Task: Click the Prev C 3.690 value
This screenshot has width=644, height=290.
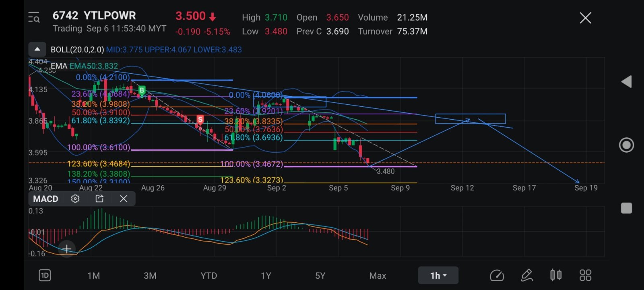Action: [x=337, y=31]
